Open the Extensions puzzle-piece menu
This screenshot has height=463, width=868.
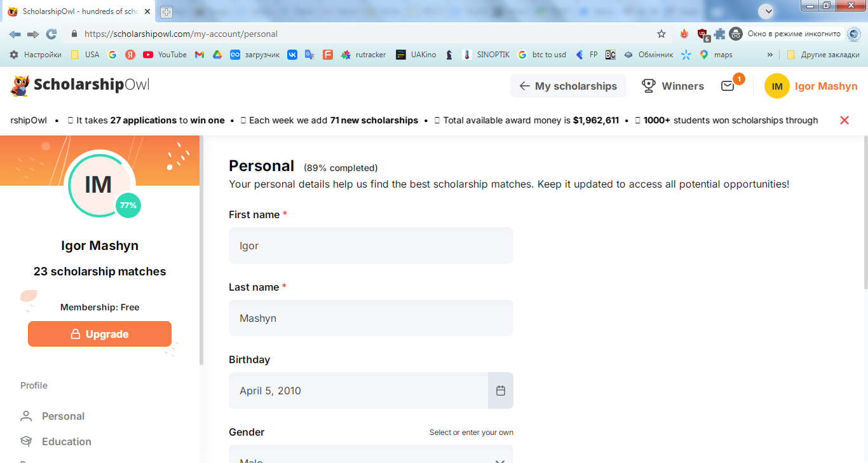click(x=719, y=34)
